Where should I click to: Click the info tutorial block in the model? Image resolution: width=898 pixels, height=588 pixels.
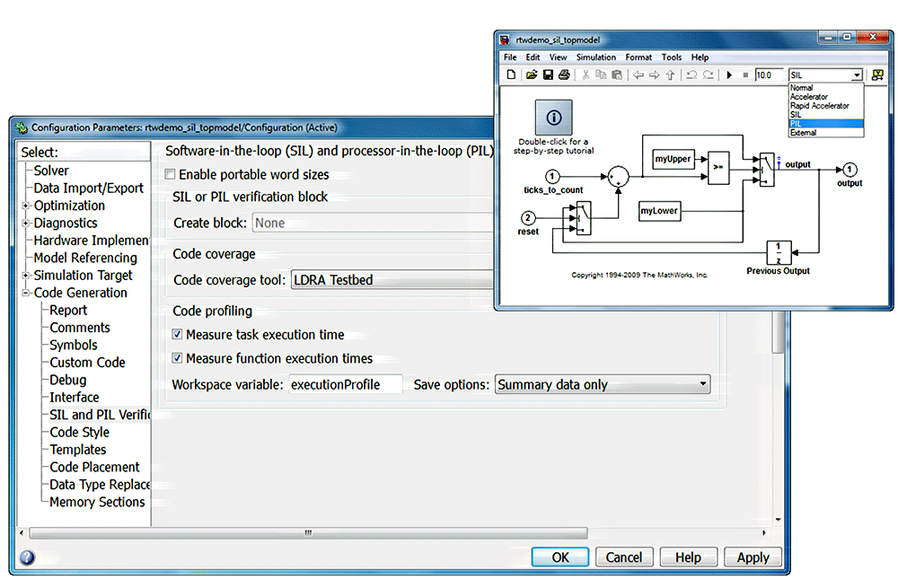(553, 118)
